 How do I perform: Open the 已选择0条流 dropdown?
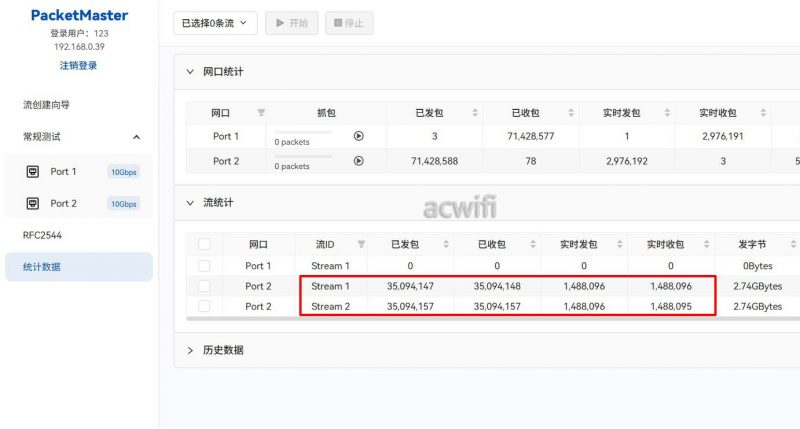[x=215, y=23]
